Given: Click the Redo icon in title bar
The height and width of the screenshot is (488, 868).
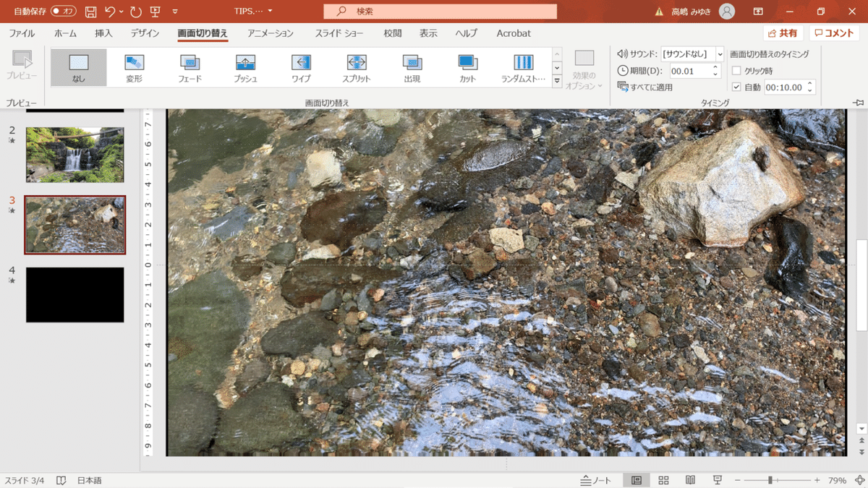Looking at the screenshot, I should 136,12.
